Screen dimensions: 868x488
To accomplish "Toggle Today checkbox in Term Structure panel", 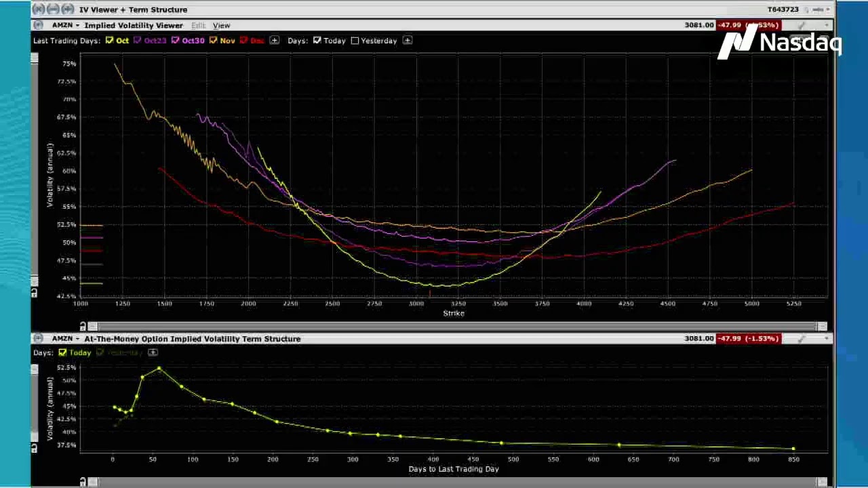I will coord(62,352).
